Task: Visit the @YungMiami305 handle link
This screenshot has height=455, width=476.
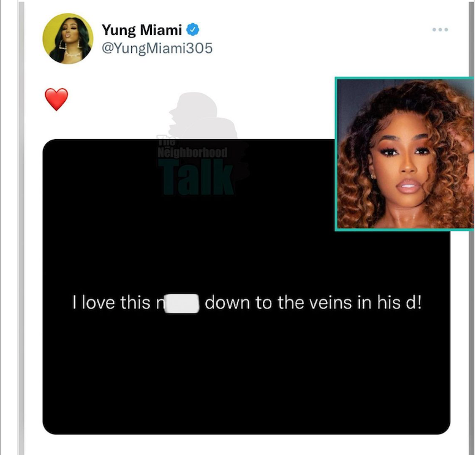Action: [x=157, y=48]
